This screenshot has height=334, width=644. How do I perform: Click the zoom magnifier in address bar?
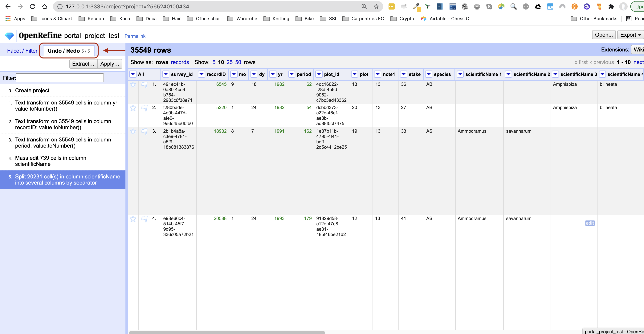(x=364, y=6)
